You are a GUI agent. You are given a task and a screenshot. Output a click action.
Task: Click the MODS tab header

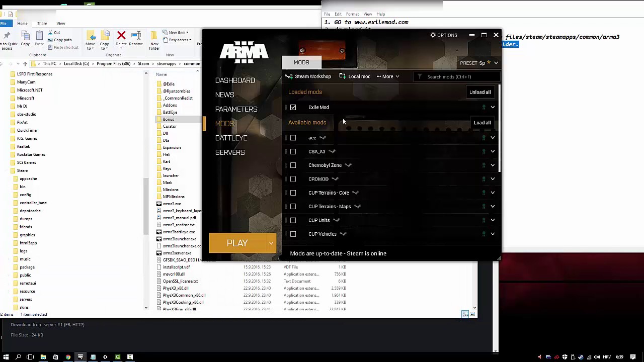[301, 62]
